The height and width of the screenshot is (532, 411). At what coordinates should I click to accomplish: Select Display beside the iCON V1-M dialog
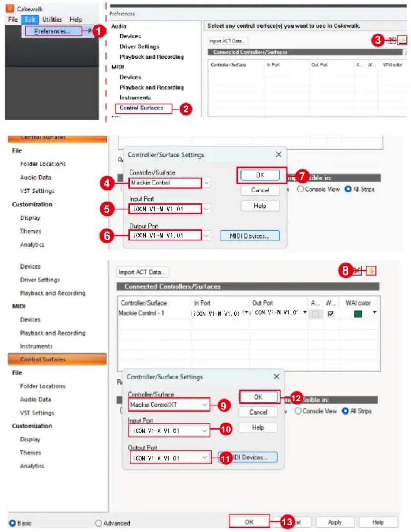click(x=30, y=218)
